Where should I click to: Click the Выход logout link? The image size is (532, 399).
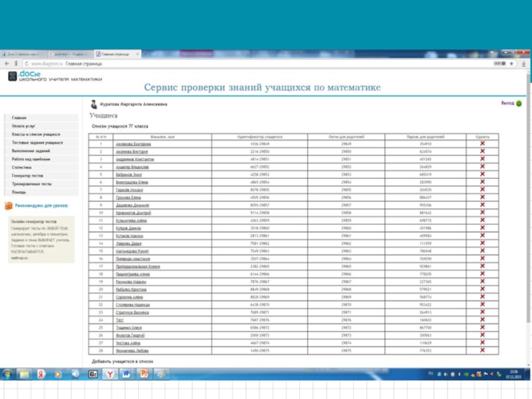coord(507,103)
